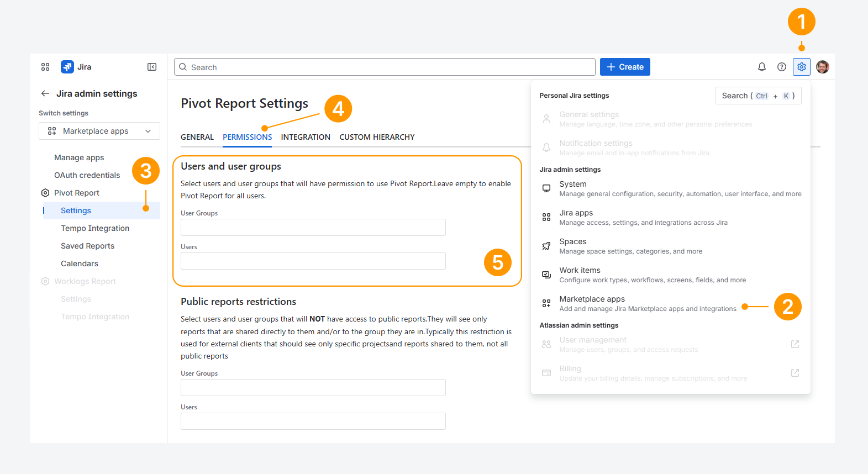The image size is (868, 474).
Task: Click the search magnifier icon
Action: [x=183, y=67]
